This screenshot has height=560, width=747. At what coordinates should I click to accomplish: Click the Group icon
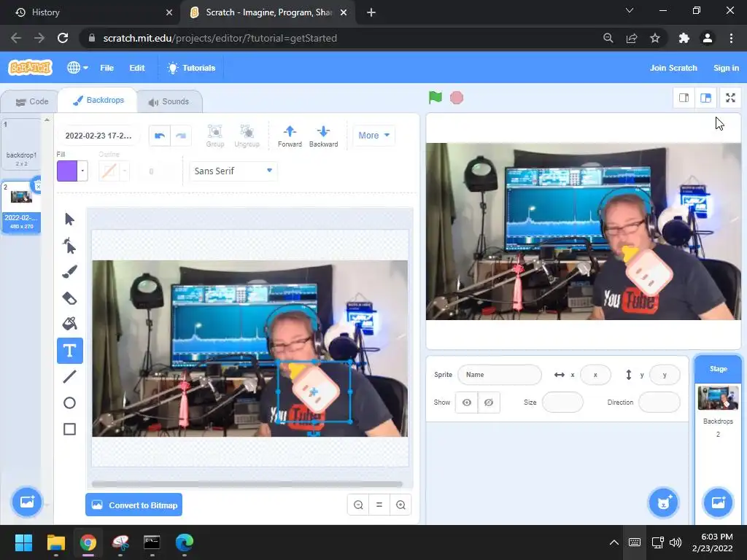point(215,136)
